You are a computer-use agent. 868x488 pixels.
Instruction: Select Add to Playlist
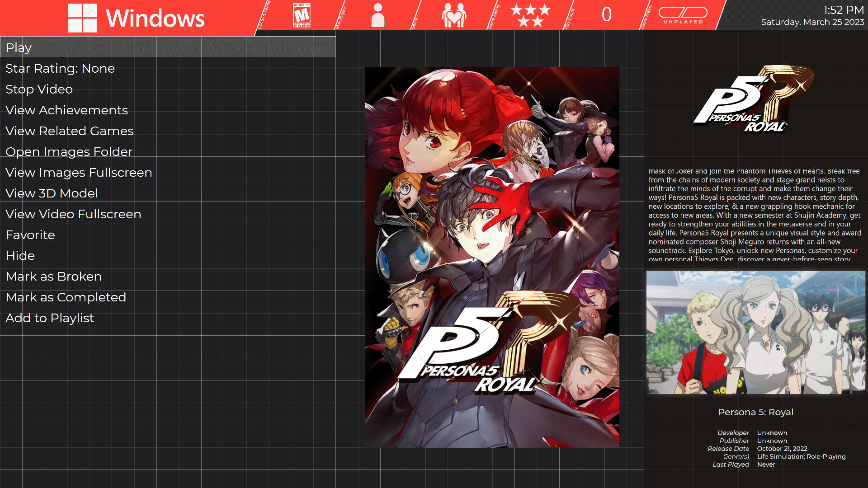(x=168, y=318)
